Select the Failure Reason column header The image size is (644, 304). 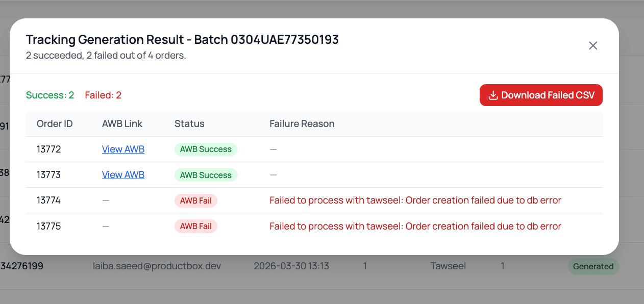(x=302, y=124)
